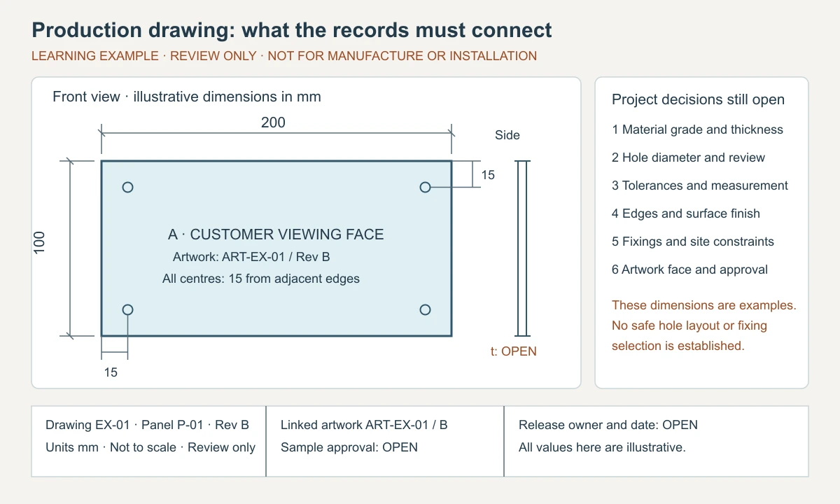Select "Units mm · Not to scale · Review only"

[150, 447]
